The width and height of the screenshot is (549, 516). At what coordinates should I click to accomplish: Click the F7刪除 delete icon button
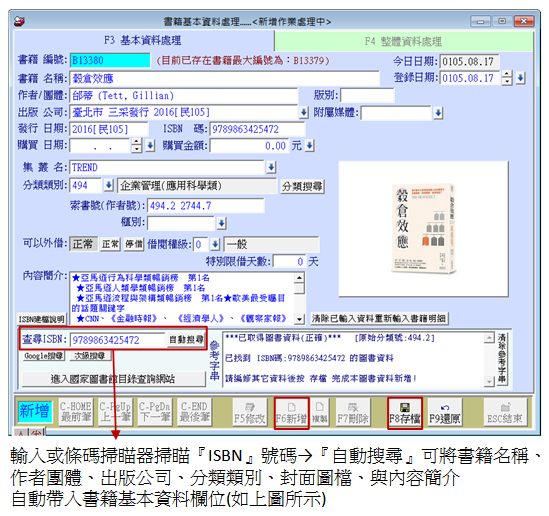pyautogui.click(x=353, y=413)
